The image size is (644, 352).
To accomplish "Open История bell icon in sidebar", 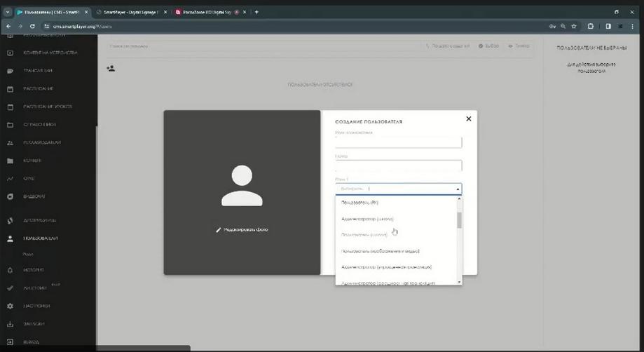I will [x=11, y=270].
